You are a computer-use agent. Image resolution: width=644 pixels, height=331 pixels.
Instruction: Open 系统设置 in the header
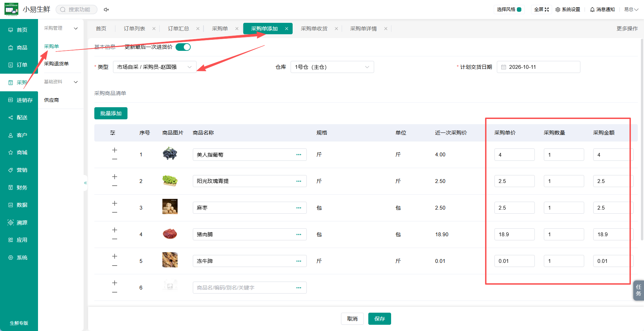coord(568,10)
